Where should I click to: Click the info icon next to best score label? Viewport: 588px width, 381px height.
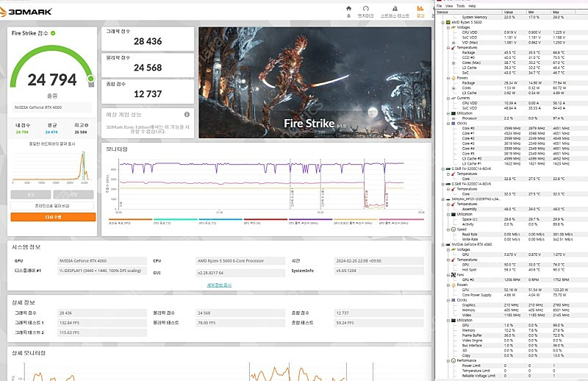tap(87, 125)
